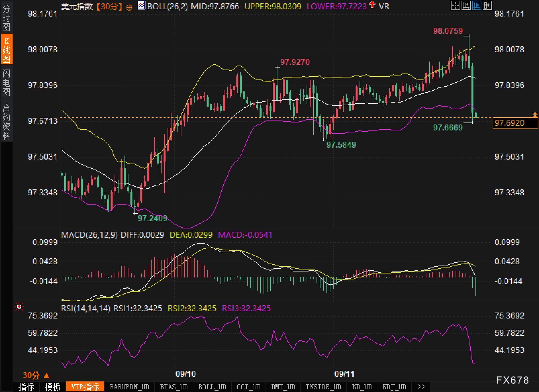The width and height of the screenshot is (539, 392).
Task: Select the VIP指标 tab
Action: [85, 387]
